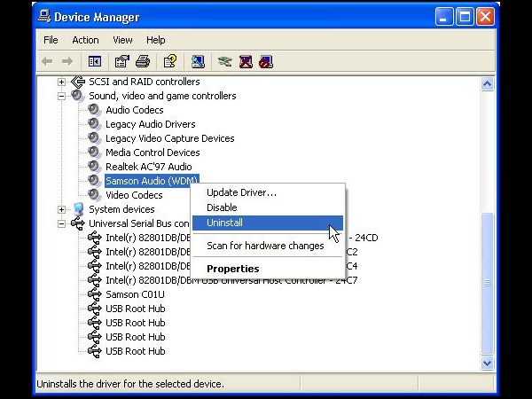This screenshot has width=532, height=399.
Task: Expand the System devices node
Action: tap(61, 209)
